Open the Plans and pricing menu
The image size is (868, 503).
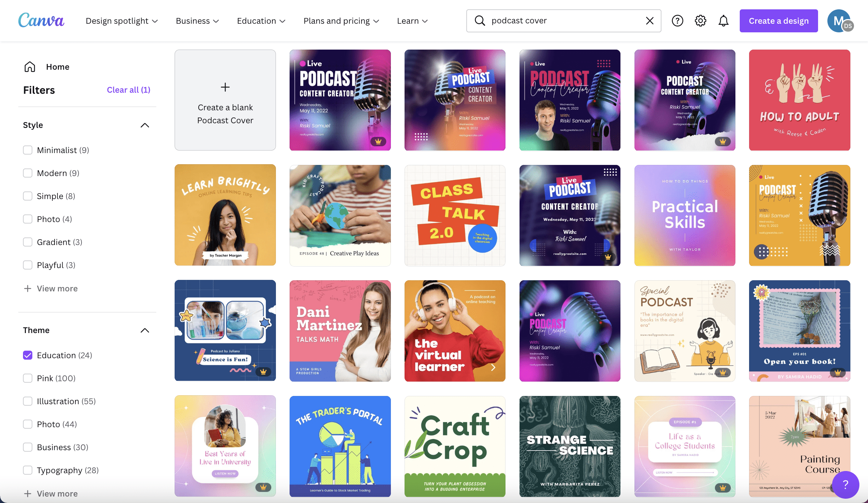341,21
